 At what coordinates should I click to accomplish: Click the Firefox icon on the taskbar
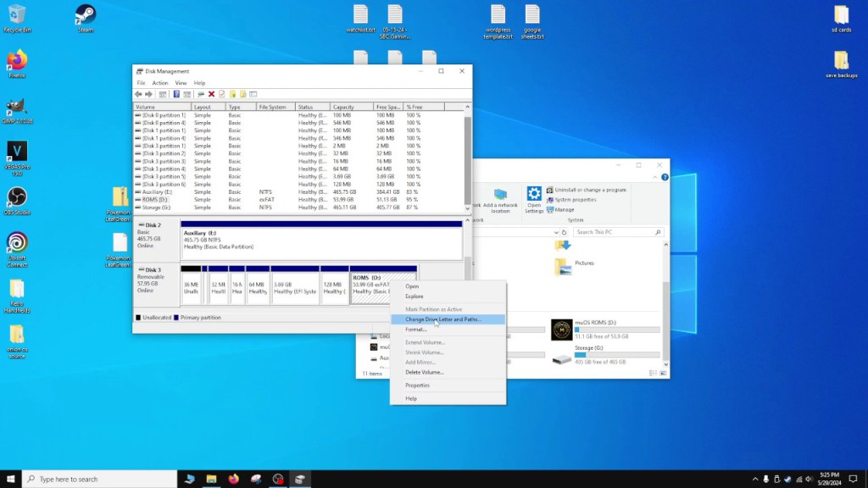tap(234, 479)
